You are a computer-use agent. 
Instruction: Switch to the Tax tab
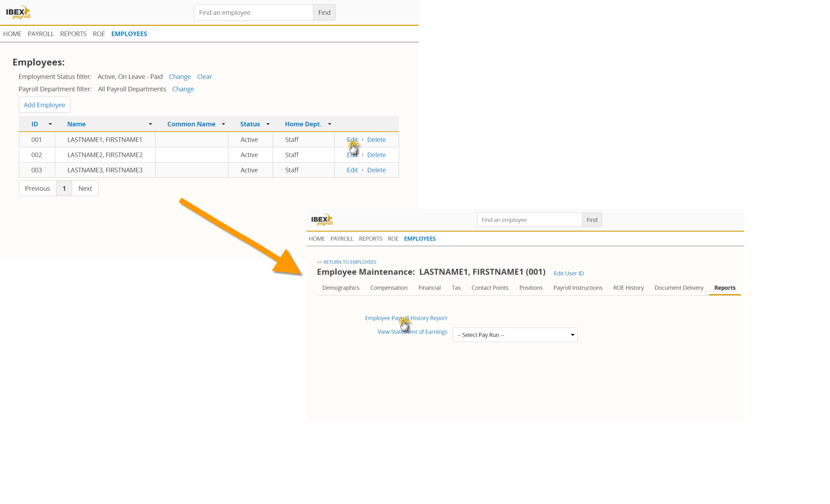456,288
